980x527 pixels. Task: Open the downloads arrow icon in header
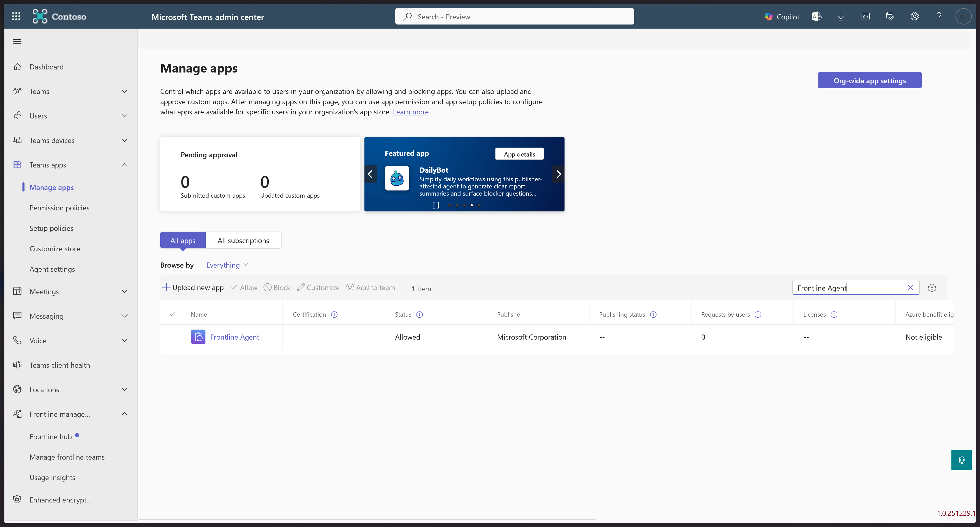[841, 16]
